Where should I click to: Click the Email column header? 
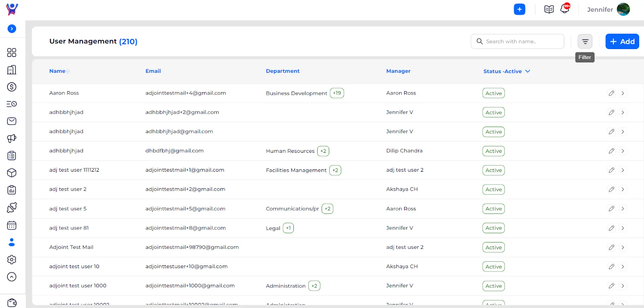pyautogui.click(x=153, y=71)
